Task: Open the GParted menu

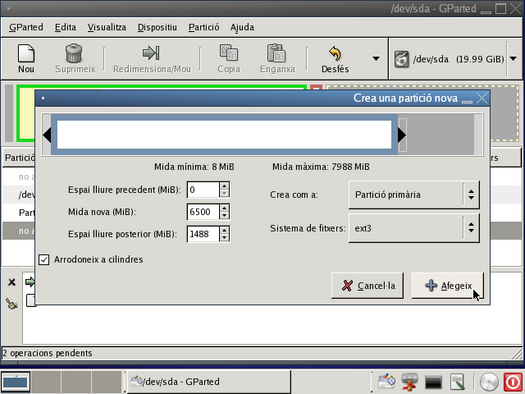Action: (26, 27)
